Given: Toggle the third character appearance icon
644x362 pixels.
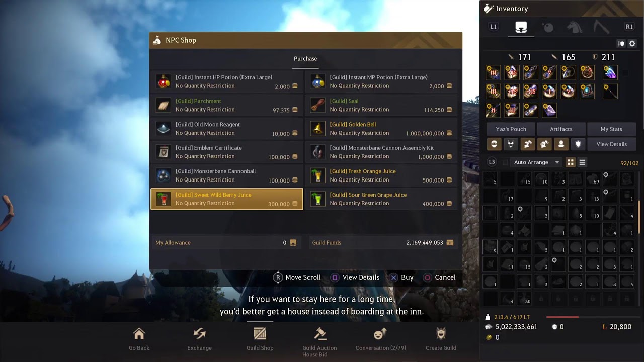Looking at the screenshot, I should (527, 144).
